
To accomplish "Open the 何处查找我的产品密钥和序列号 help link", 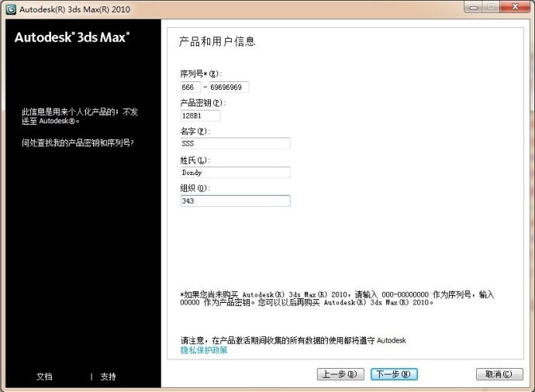I will click(x=78, y=143).
